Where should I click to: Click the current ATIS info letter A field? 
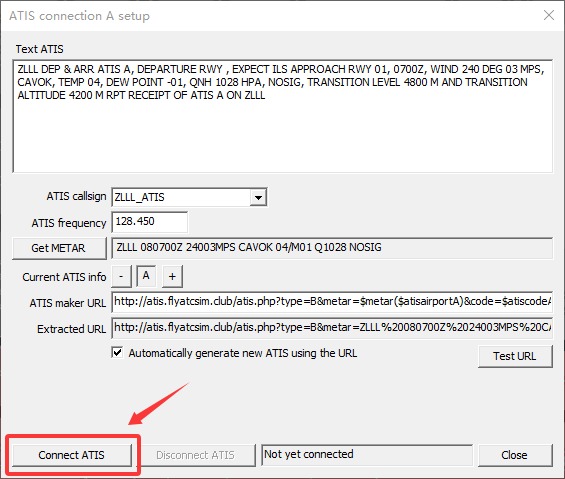point(146,276)
